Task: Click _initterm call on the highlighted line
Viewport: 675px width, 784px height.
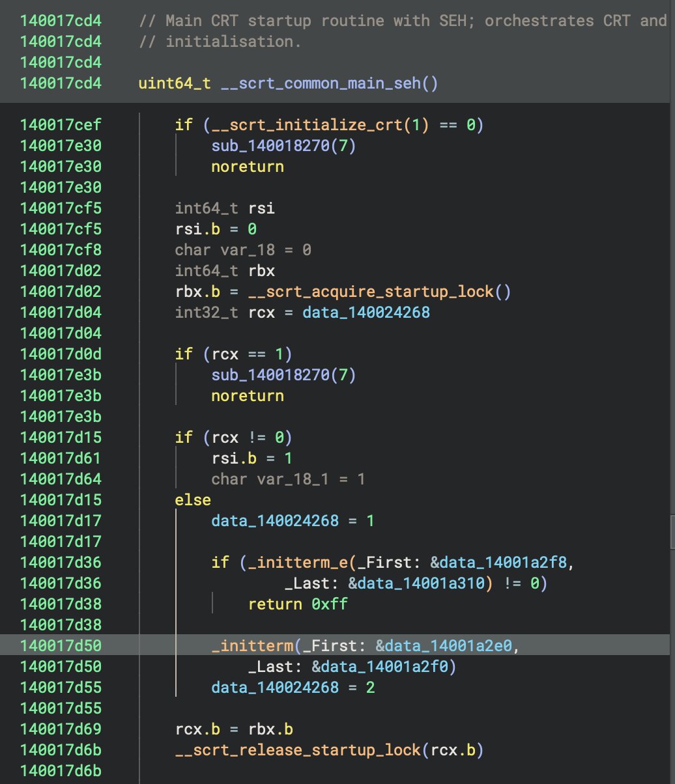Action: [x=252, y=645]
